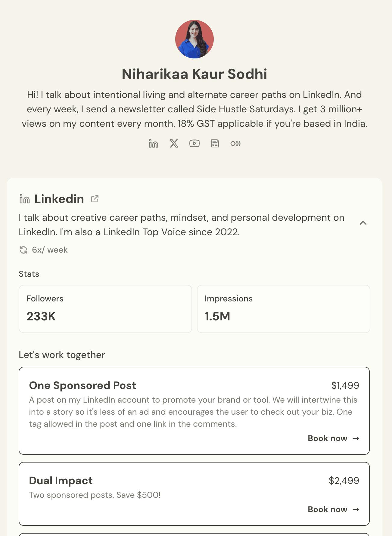
Task: Open the YouTube channel icon
Action: (194, 143)
